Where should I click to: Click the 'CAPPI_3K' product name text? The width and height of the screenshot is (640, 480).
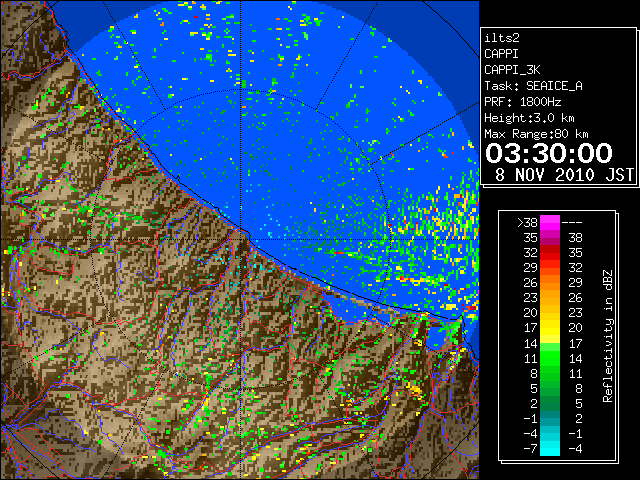512,70
